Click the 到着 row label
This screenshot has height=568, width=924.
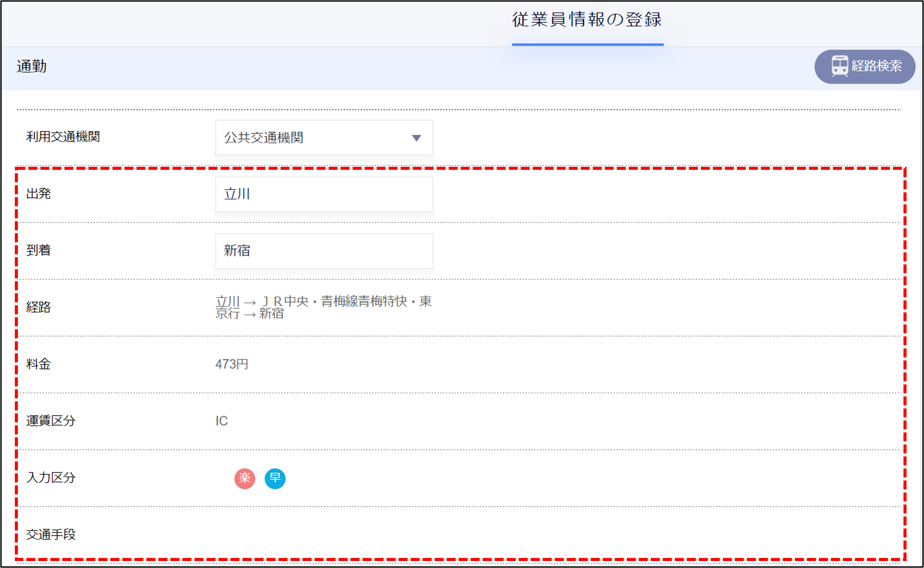[38, 251]
